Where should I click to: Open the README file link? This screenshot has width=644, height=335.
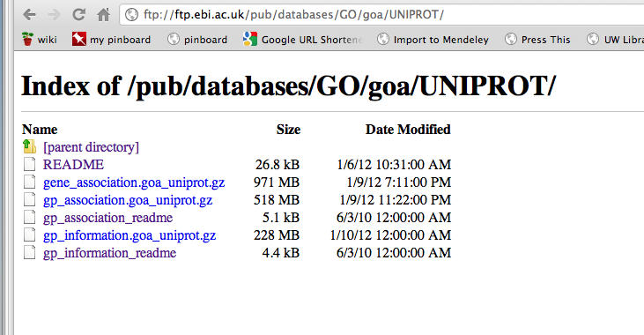(x=73, y=165)
